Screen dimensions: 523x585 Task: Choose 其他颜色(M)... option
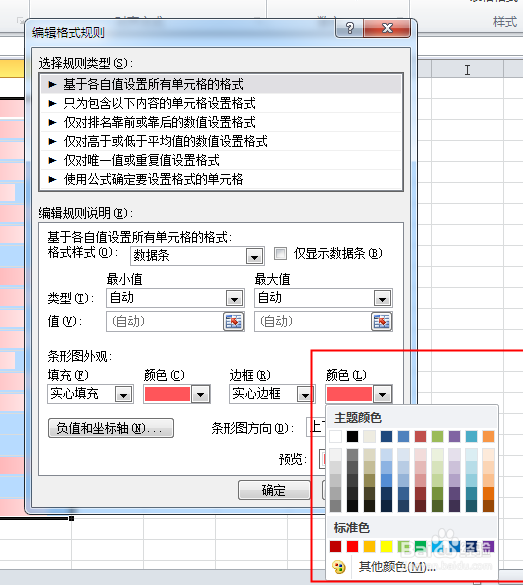coord(397,567)
